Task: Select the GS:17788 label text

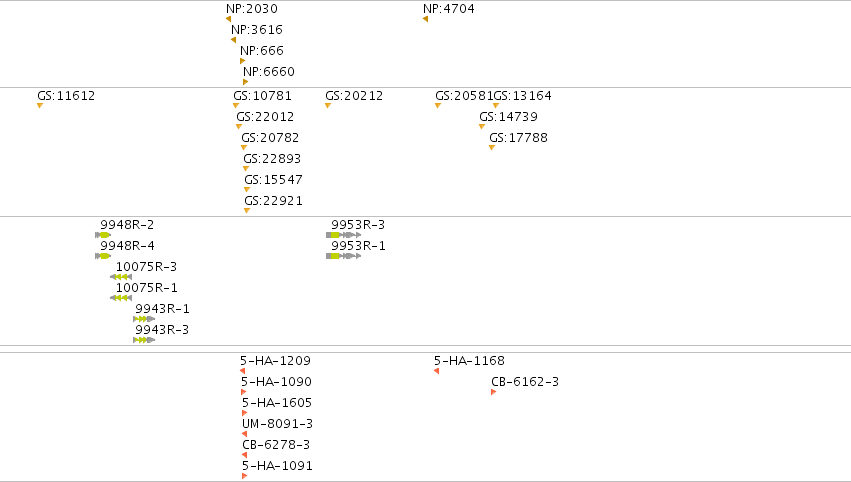Action: coord(518,138)
